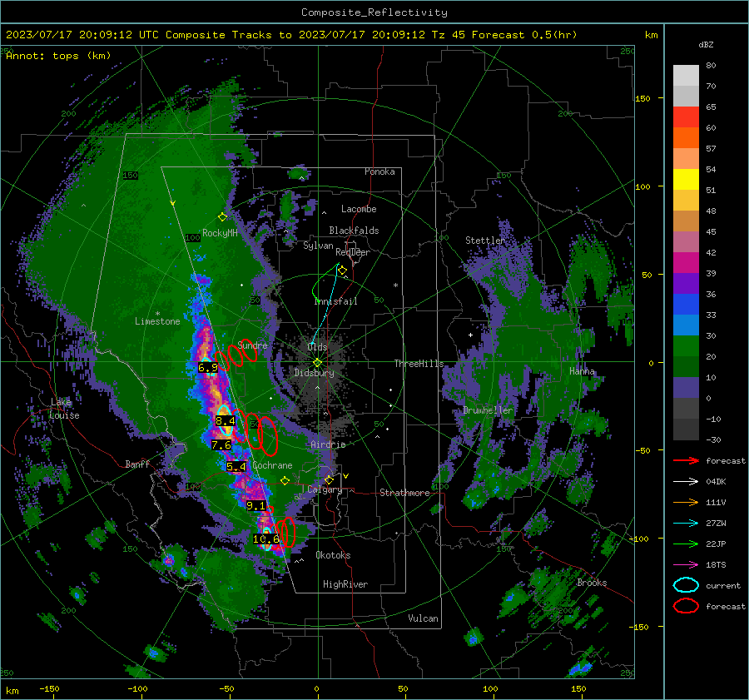Click the Stettler town label
The height and width of the screenshot is (700, 749).
(485, 241)
